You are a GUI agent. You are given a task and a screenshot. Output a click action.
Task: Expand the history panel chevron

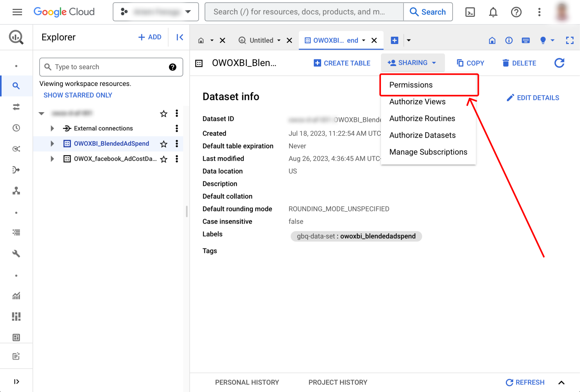pos(561,383)
